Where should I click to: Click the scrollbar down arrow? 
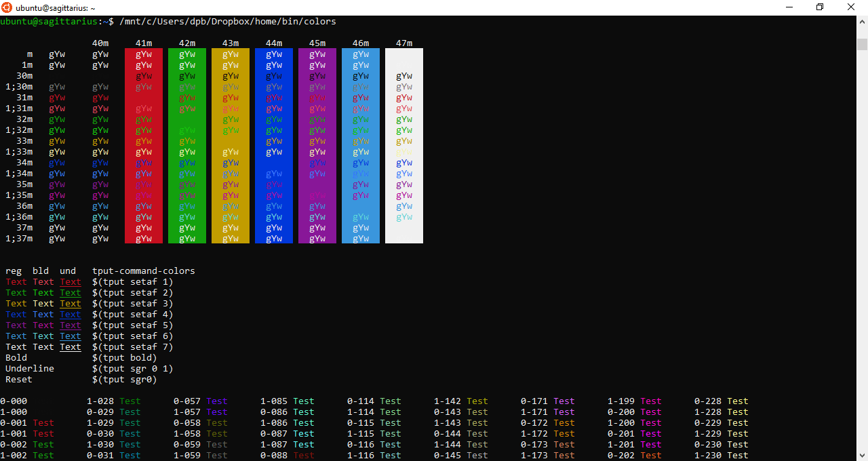862,456
